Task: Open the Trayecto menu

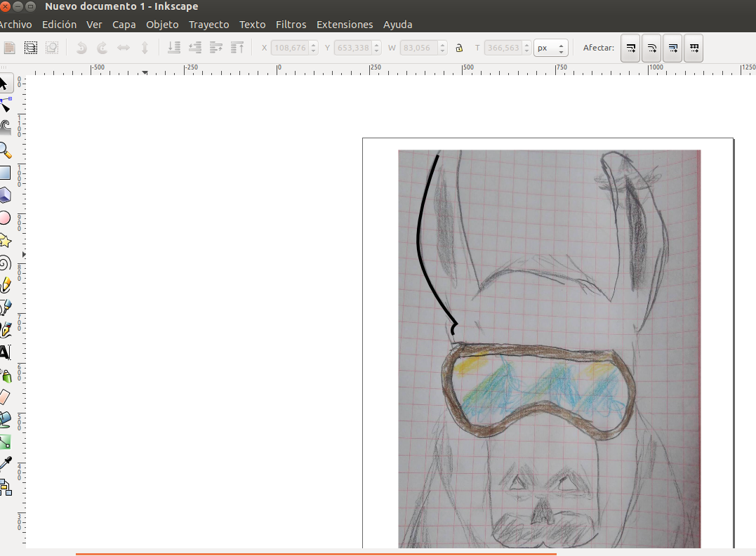Action: (x=208, y=25)
